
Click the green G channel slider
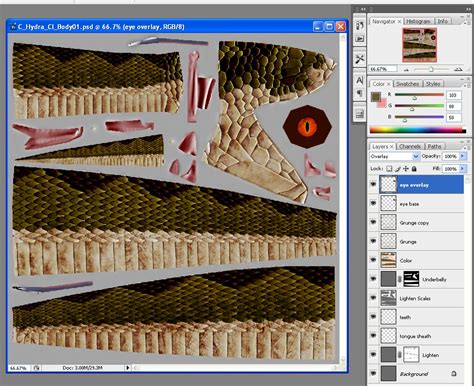point(419,106)
